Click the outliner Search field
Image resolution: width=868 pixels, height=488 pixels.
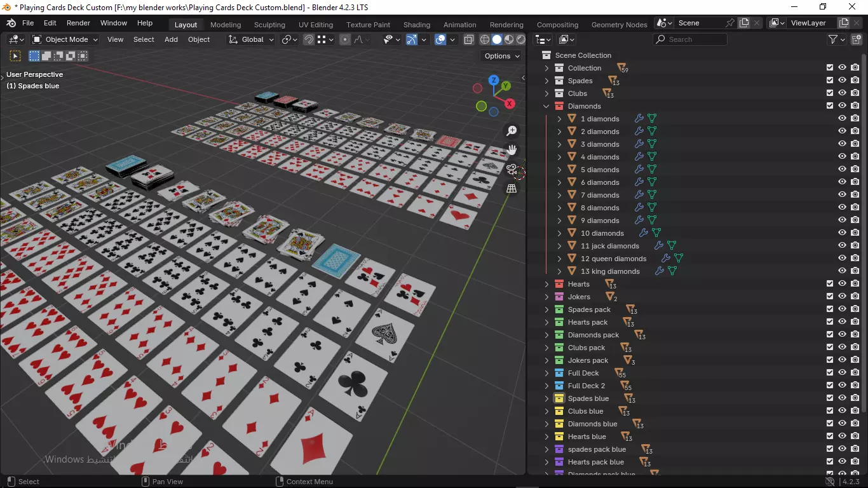tap(690, 39)
